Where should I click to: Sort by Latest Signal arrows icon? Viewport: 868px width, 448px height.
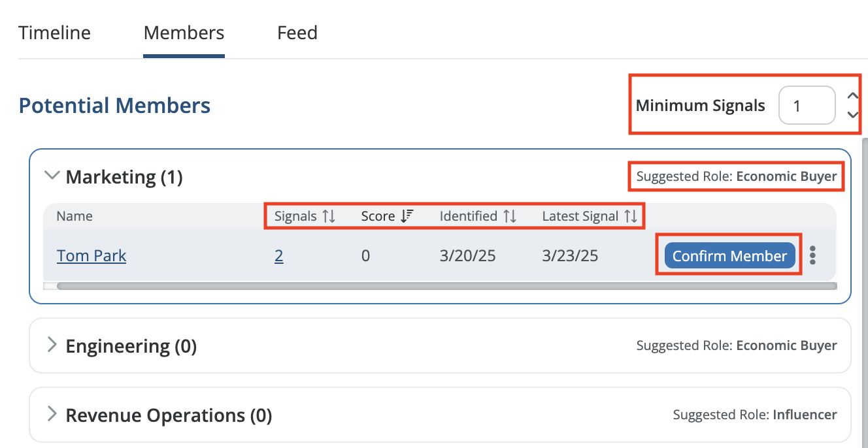pos(631,217)
